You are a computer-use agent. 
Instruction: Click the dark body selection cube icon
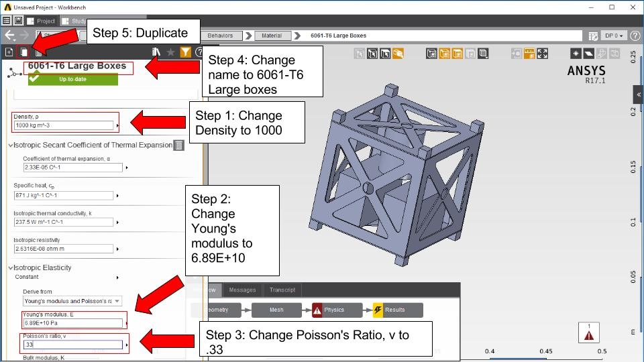[x=372, y=54]
